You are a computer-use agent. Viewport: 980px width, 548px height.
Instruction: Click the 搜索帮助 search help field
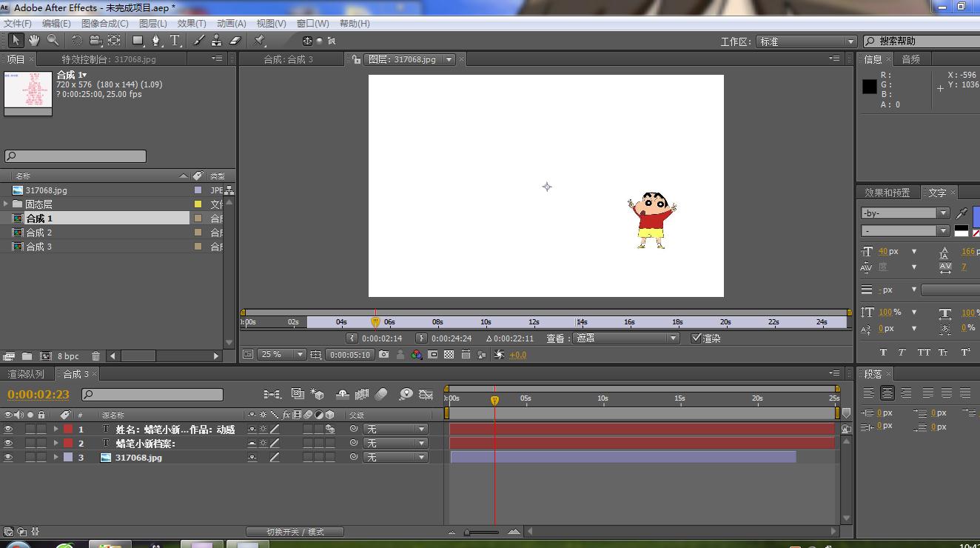point(921,41)
